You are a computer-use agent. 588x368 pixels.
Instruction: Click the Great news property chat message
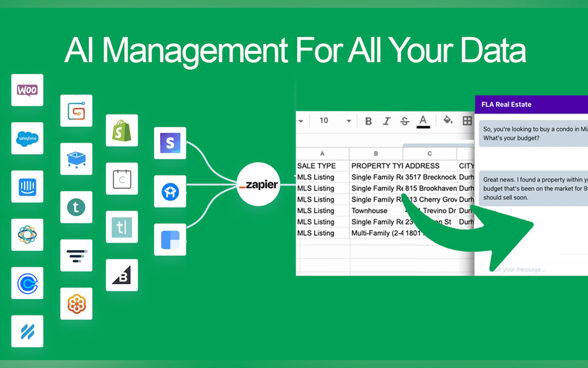click(534, 188)
